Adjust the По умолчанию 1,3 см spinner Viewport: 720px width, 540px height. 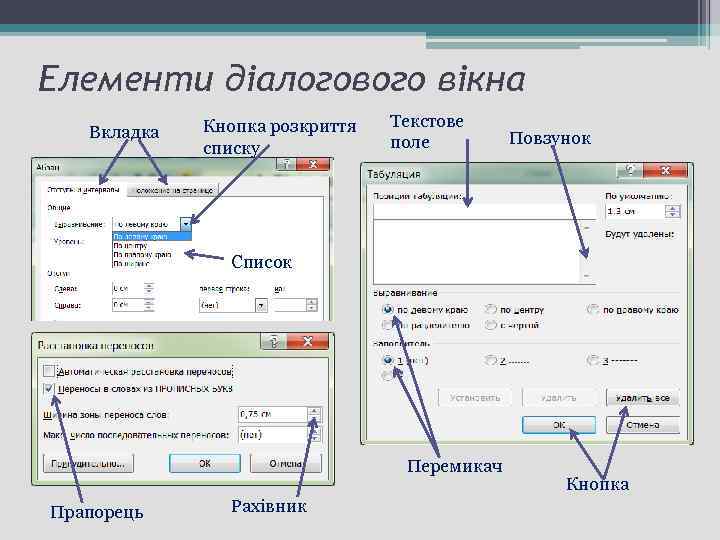672,211
